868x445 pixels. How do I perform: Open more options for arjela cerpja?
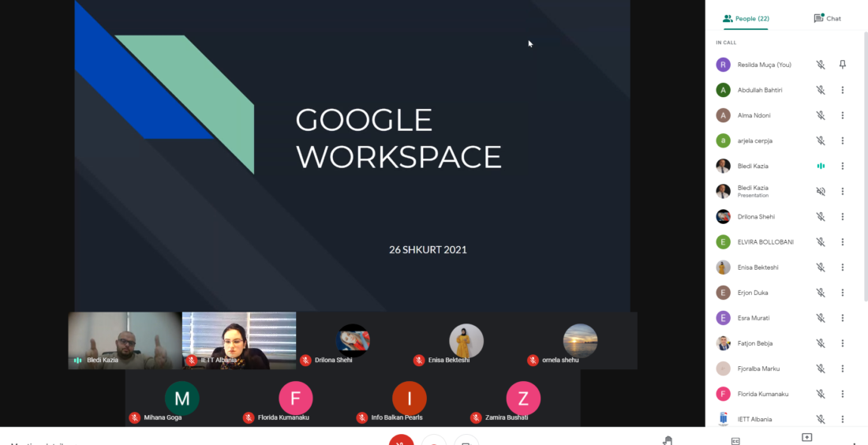(842, 140)
